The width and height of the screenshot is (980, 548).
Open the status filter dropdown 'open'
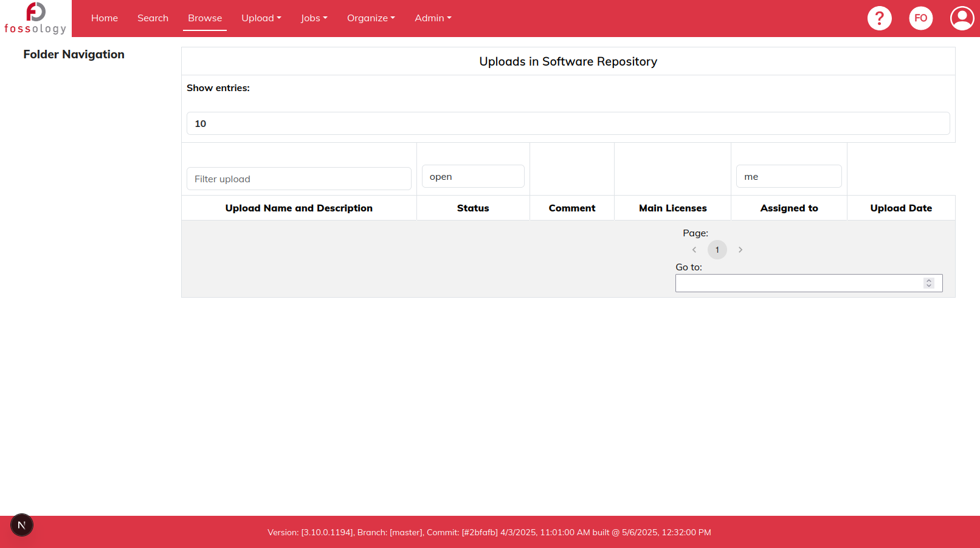(x=473, y=176)
